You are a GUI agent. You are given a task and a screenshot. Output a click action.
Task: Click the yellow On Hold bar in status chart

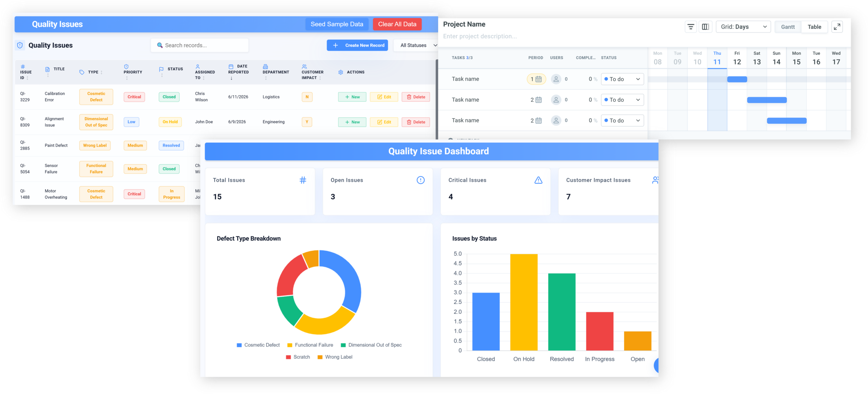pyautogui.click(x=524, y=302)
